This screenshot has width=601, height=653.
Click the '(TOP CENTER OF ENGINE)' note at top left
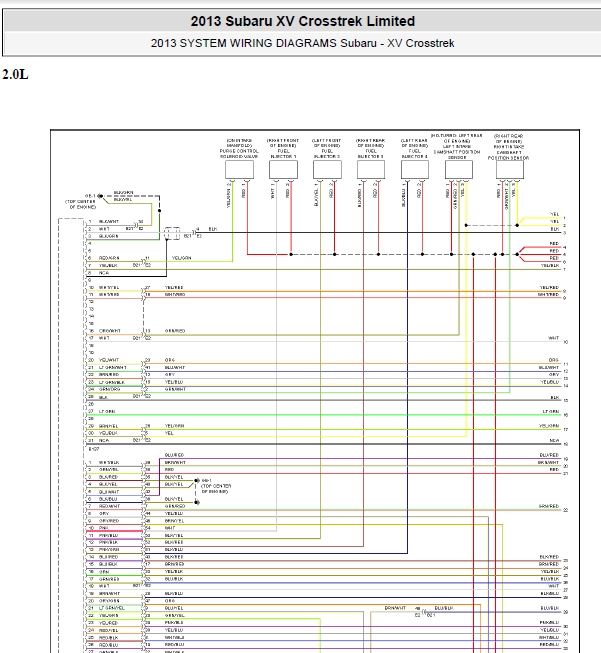(80, 204)
